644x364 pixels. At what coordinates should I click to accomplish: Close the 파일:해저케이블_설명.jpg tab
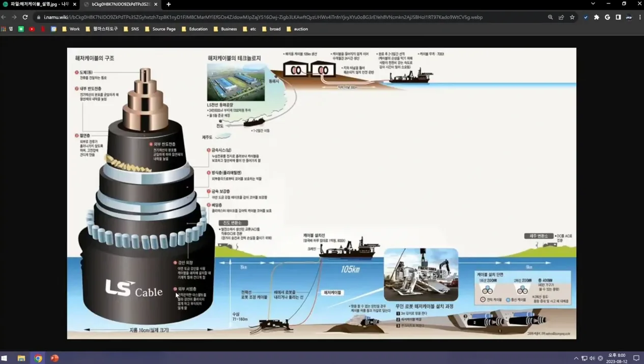tap(75, 4)
